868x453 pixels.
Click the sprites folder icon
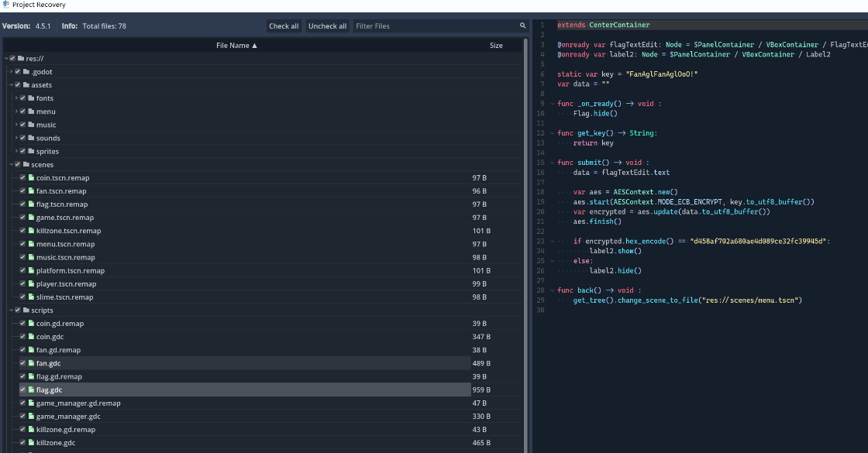(x=31, y=152)
